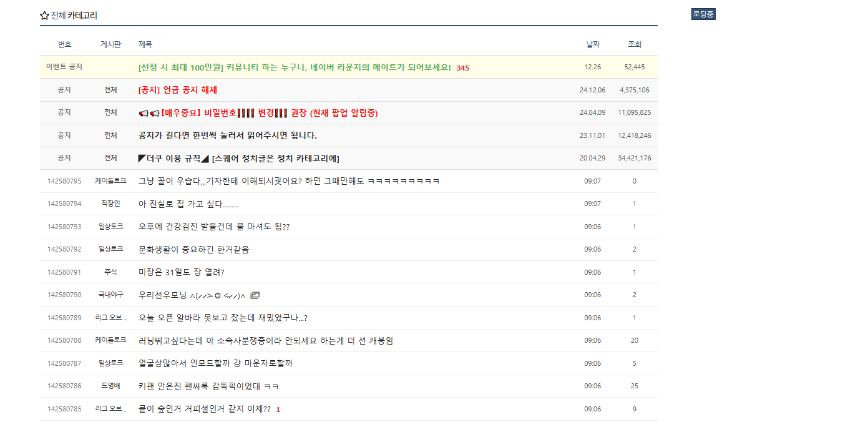Open the 더쿠 이용 규칙 notice post
The width and height of the screenshot is (868, 422).
[238, 159]
